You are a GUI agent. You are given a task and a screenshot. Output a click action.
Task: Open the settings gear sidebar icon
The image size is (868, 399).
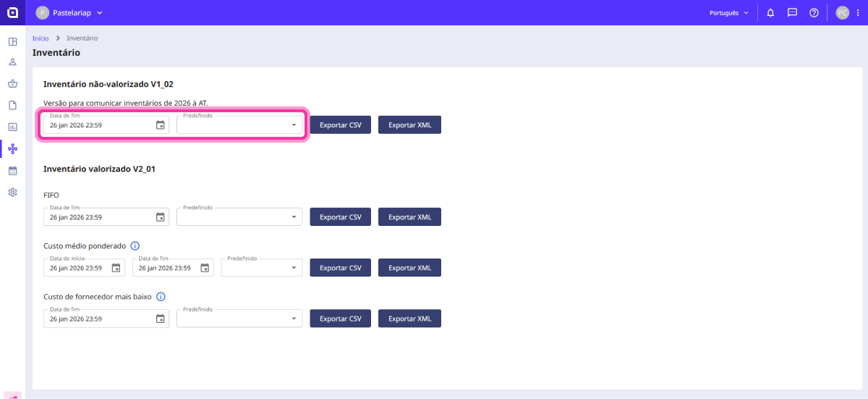pos(12,193)
